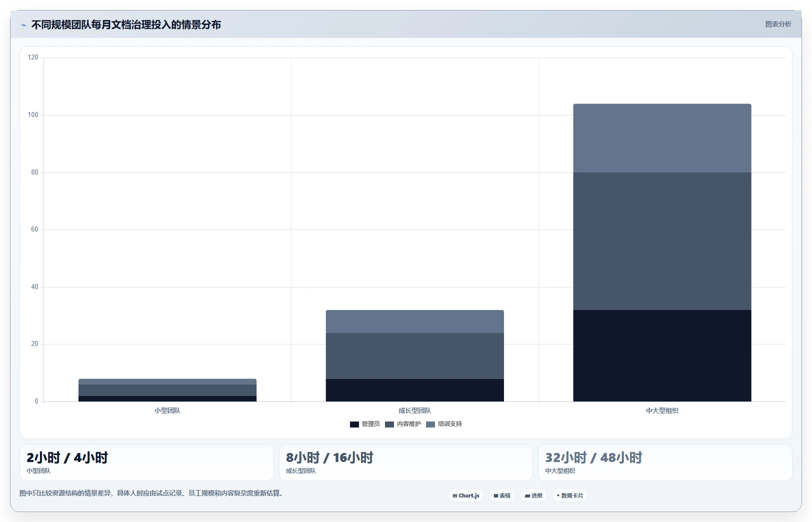The width and height of the screenshot is (812, 522).
Task: Select the 数据卡片 tag pill
Action: (570, 495)
